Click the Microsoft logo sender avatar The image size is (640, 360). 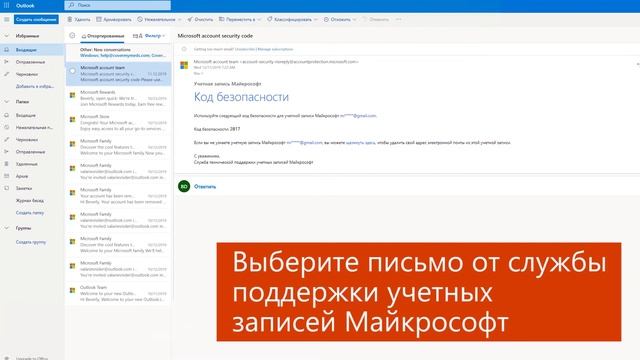184,65
